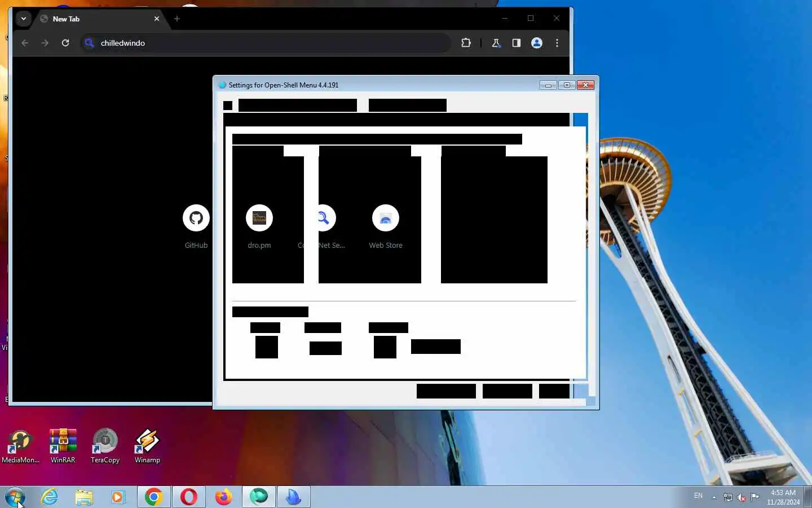Click the Chrome forward arrow
This screenshot has height=508, width=812.
[45, 43]
